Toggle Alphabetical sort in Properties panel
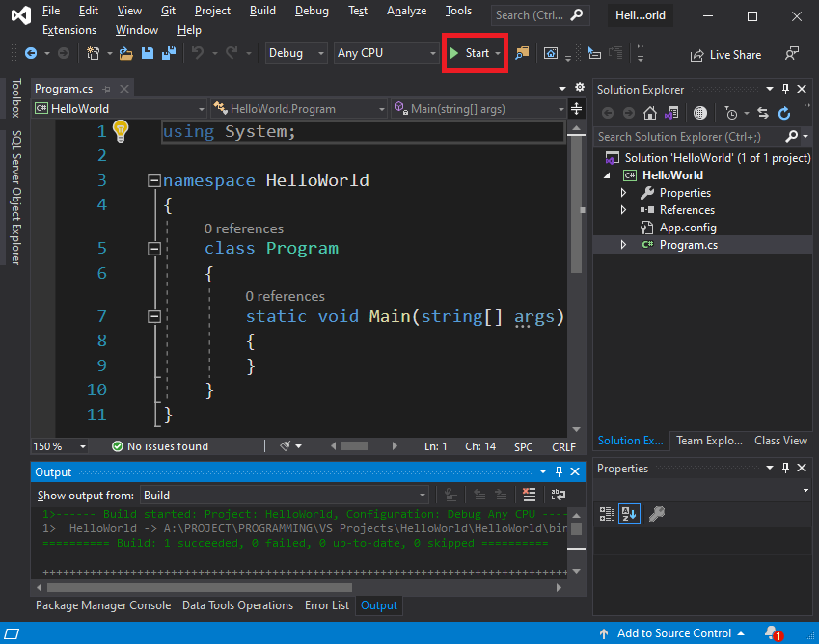Screen dimensions: 819x644 tap(629, 514)
